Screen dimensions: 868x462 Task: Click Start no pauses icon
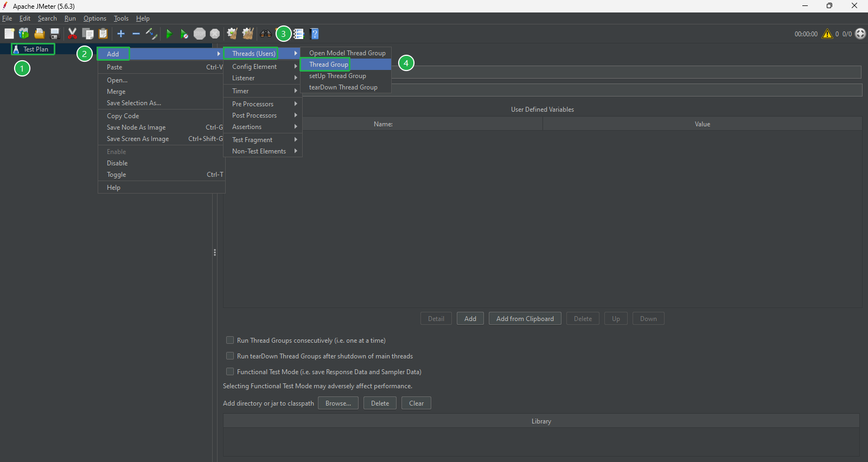coord(184,34)
